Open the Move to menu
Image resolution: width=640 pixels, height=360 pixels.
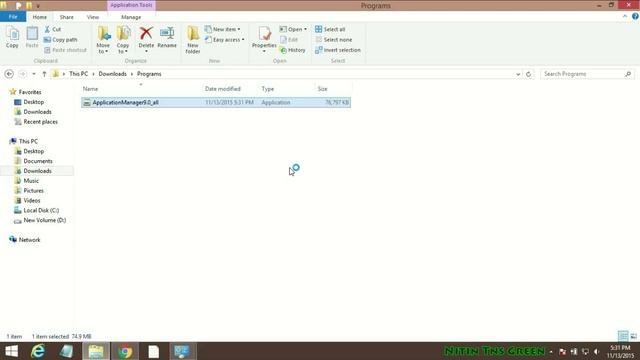[x=103, y=40]
